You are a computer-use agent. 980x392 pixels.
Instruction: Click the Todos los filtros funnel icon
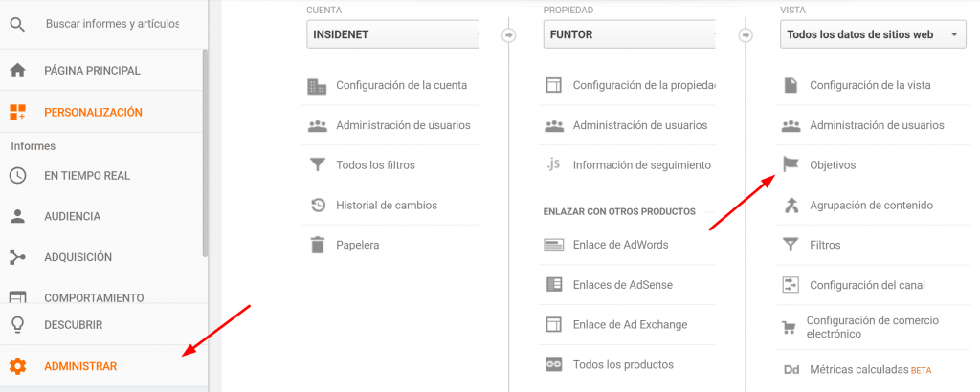tap(318, 164)
